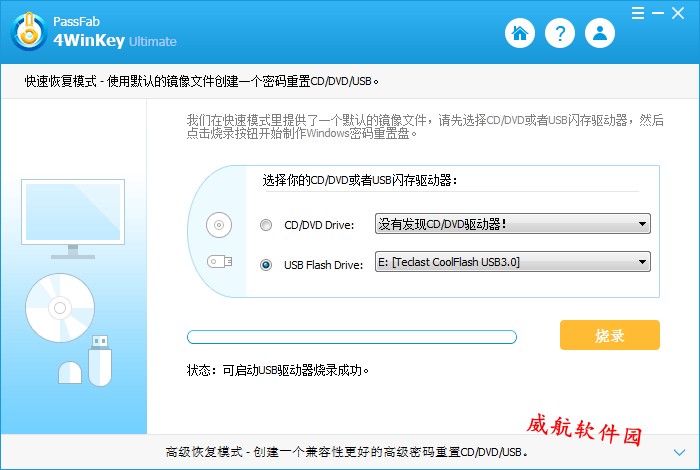This screenshot has width=700, height=470.
Task: Go to the Home screen icon
Action: [520, 33]
